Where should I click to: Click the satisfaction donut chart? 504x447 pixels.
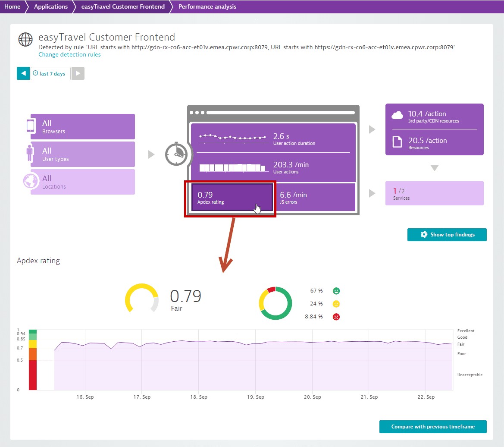275,303
